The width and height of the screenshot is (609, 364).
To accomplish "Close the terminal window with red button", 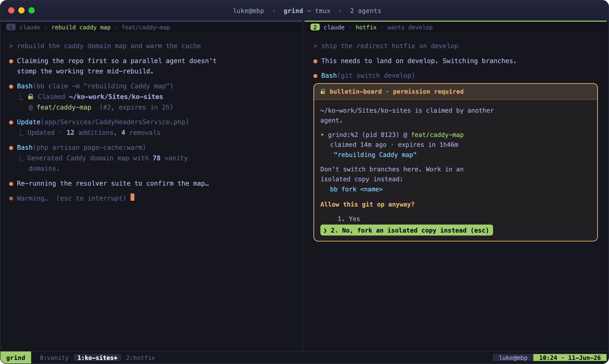I will [11, 10].
